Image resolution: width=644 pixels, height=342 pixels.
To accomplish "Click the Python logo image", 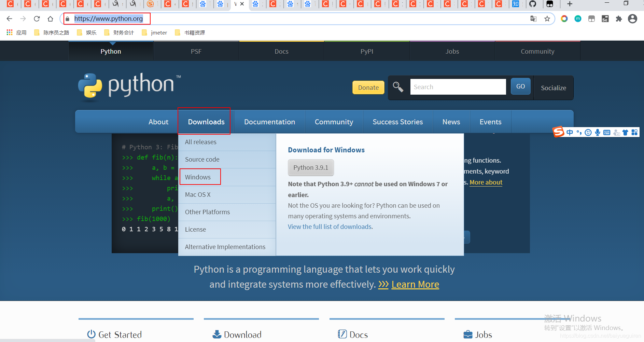I will [129, 86].
